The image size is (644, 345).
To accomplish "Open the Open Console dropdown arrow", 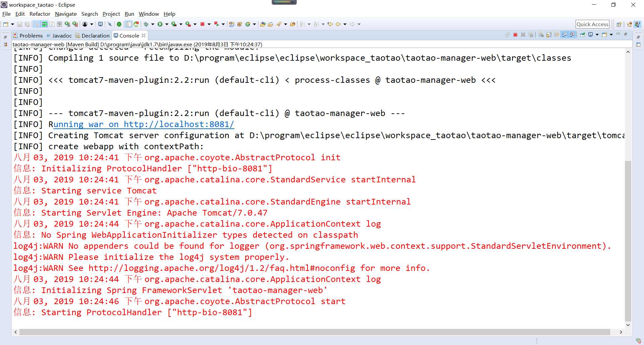I will click(611, 35).
